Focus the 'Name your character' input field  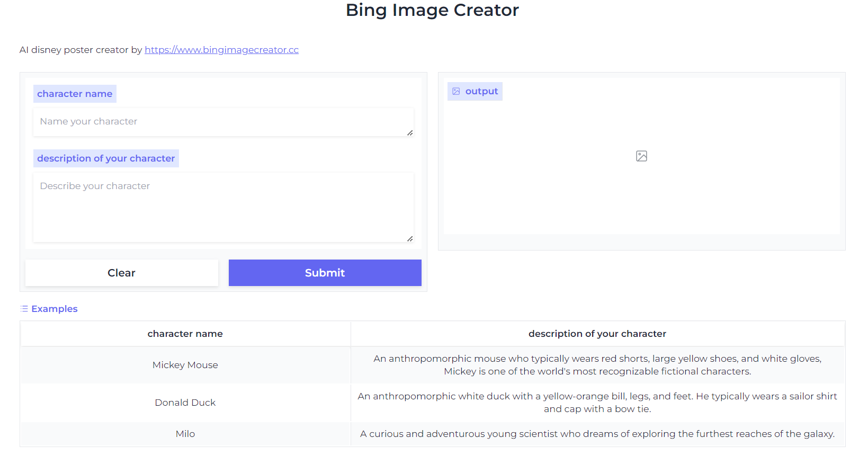222,122
